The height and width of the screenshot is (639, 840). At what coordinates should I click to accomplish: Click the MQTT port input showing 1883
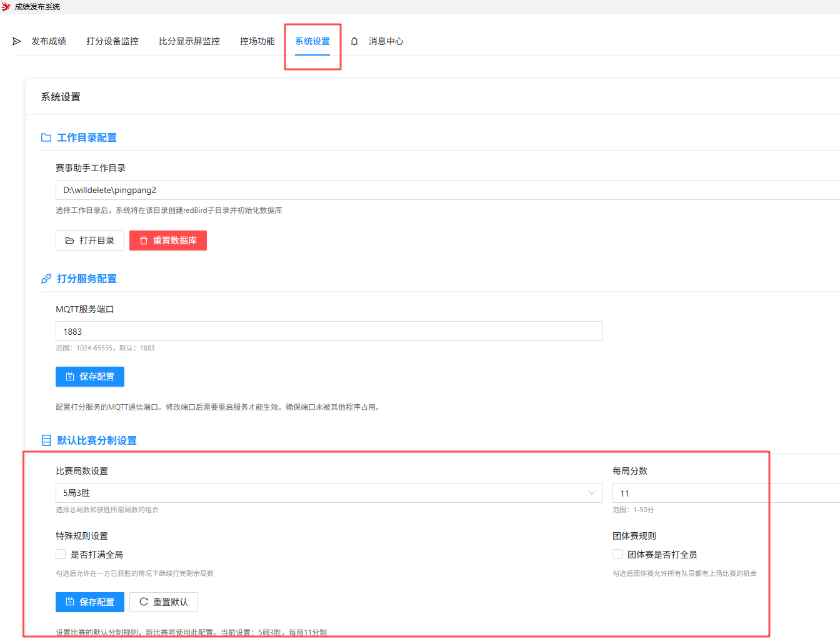(329, 331)
